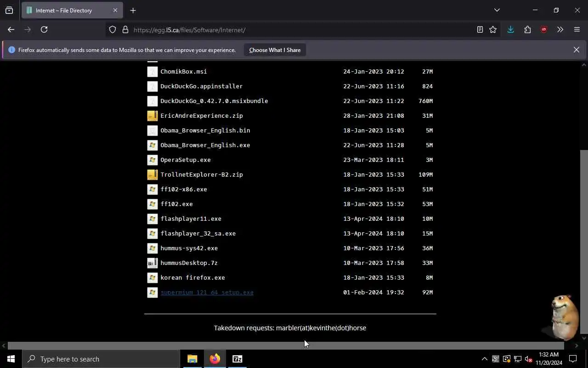This screenshot has width=588, height=368.
Task: Click TrollnetExplorer-B2.zip archive icon
Action: [152, 174]
